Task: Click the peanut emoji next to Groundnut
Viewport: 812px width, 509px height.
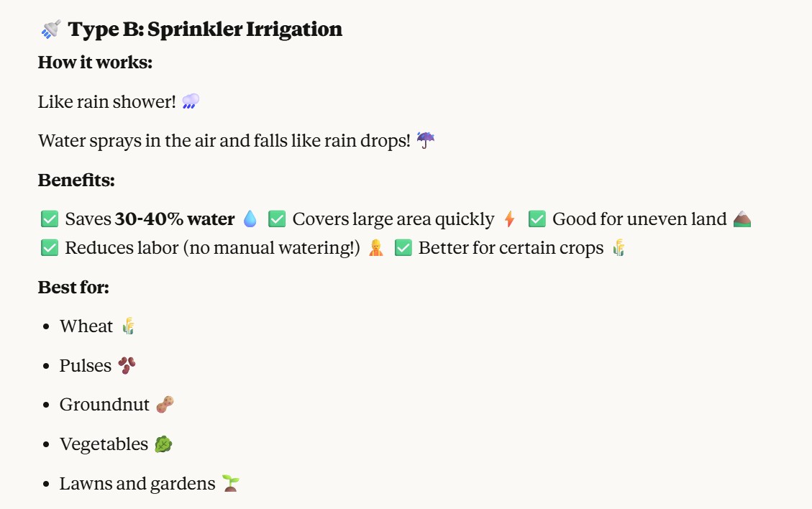Action: [x=165, y=404]
